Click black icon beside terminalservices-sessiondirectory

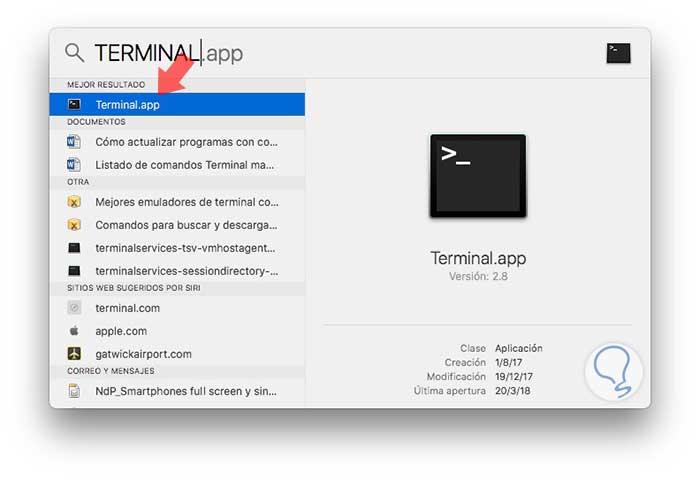tap(74, 271)
